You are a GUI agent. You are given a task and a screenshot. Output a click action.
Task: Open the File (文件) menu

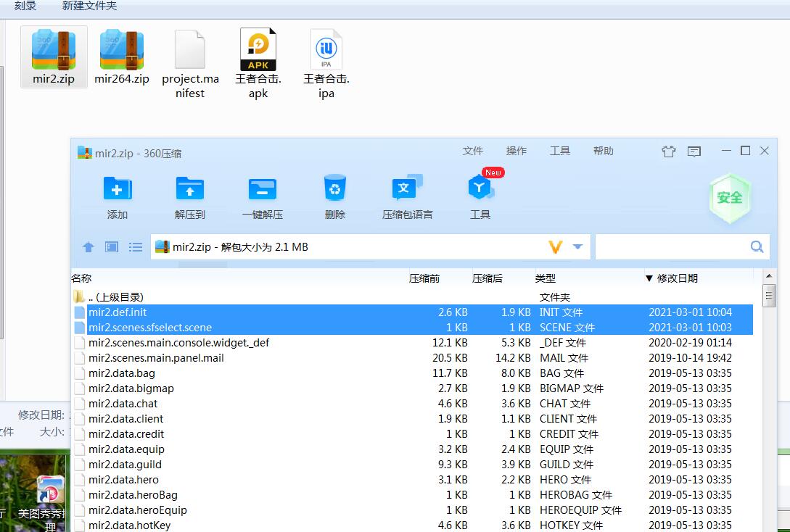[x=473, y=151]
